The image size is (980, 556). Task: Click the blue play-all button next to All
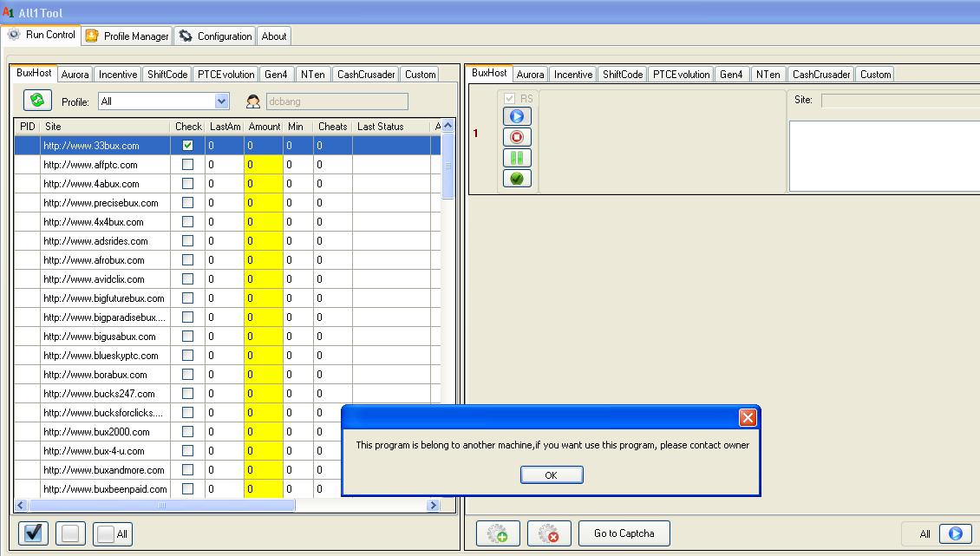(x=956, y=533)
